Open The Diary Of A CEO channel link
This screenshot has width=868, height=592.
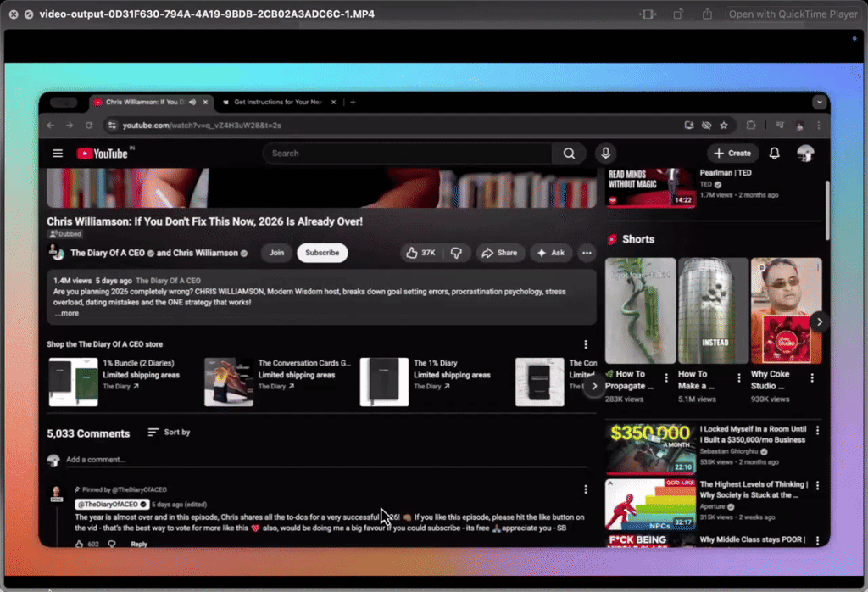click(x=108, y=253)
